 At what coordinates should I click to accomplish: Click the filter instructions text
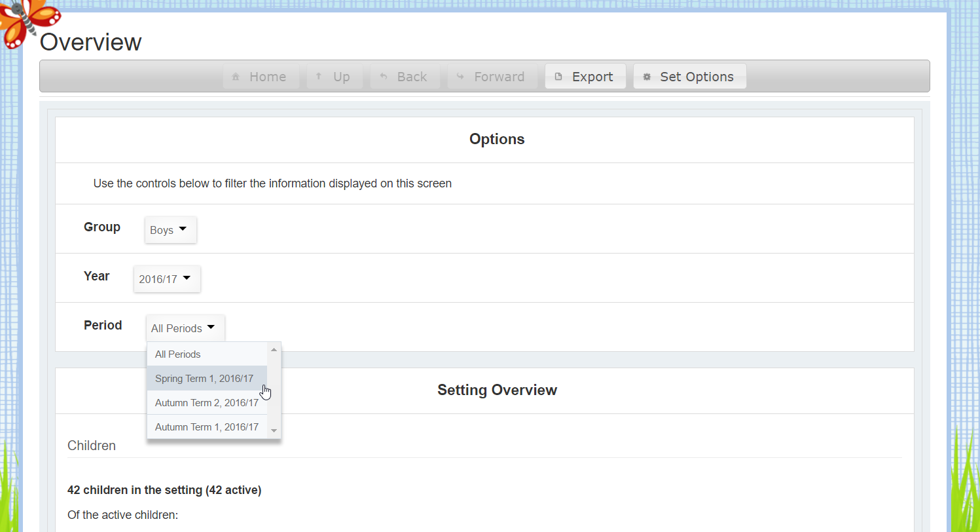(x=272, y=183)
